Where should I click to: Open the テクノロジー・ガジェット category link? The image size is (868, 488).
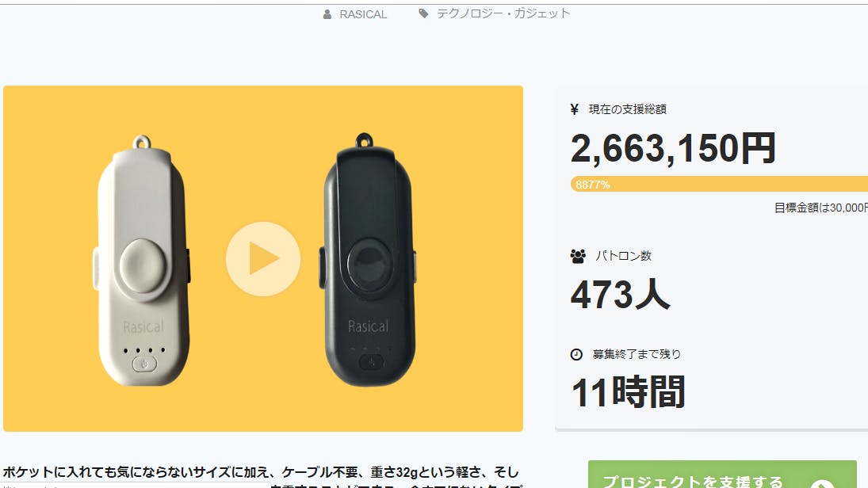(503, 13)
